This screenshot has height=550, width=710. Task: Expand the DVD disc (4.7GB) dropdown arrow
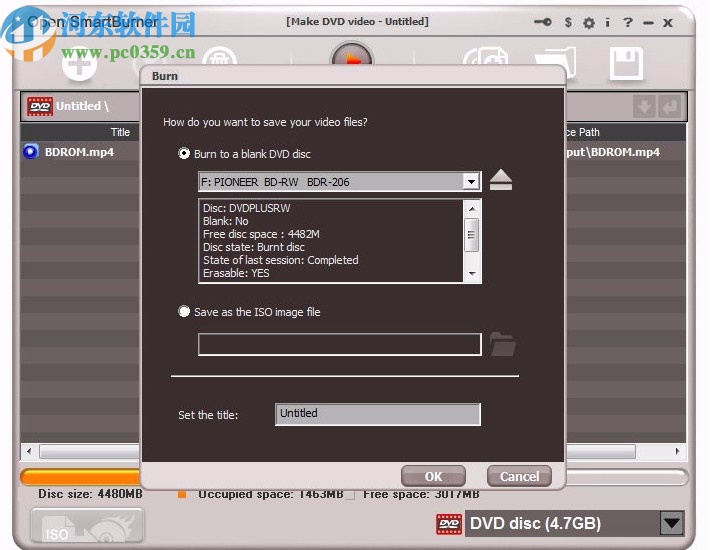tap(672, 524)
